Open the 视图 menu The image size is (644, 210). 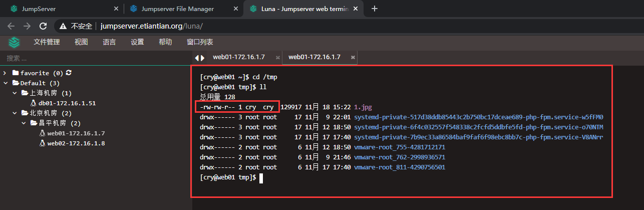tap(81, 43)
